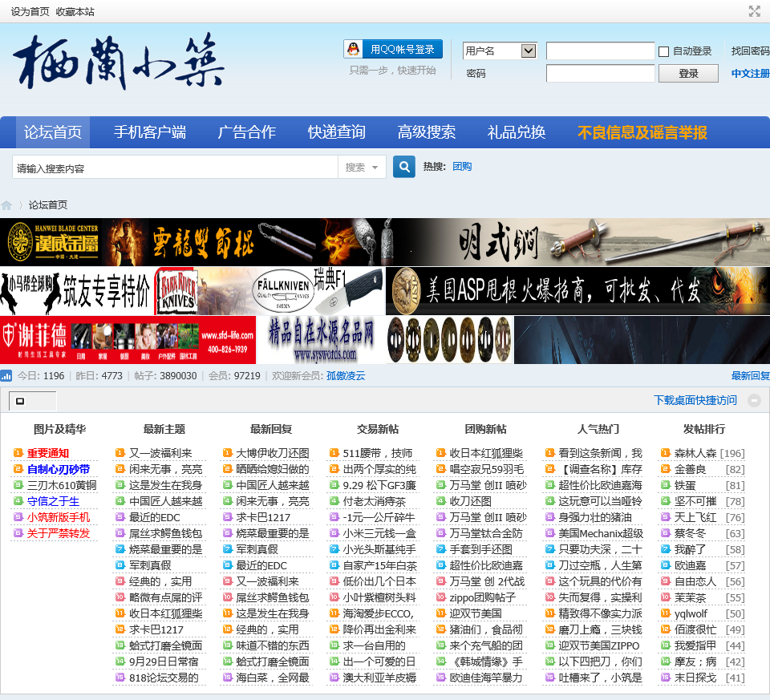Screen dimensions: 770x700
Task: Go to 论坛首页 nav tab
Action: point(53,132)
